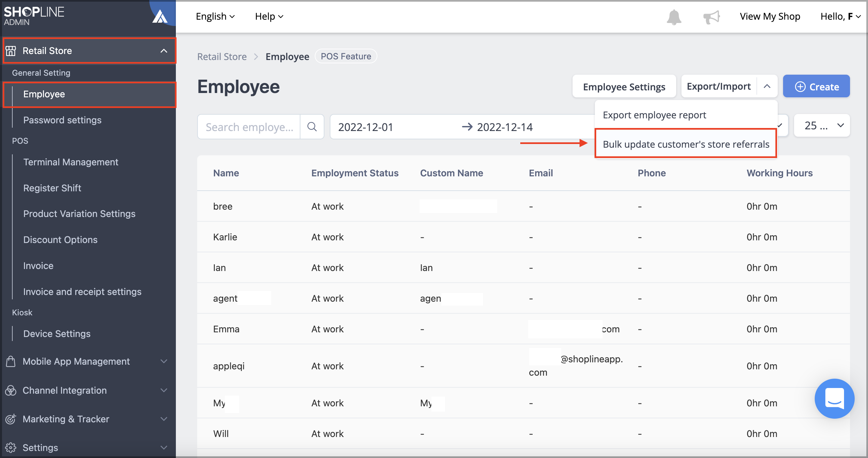This screenshot has width=868, height=458.
Task: Click the Export/Import button
Action: 719,86
